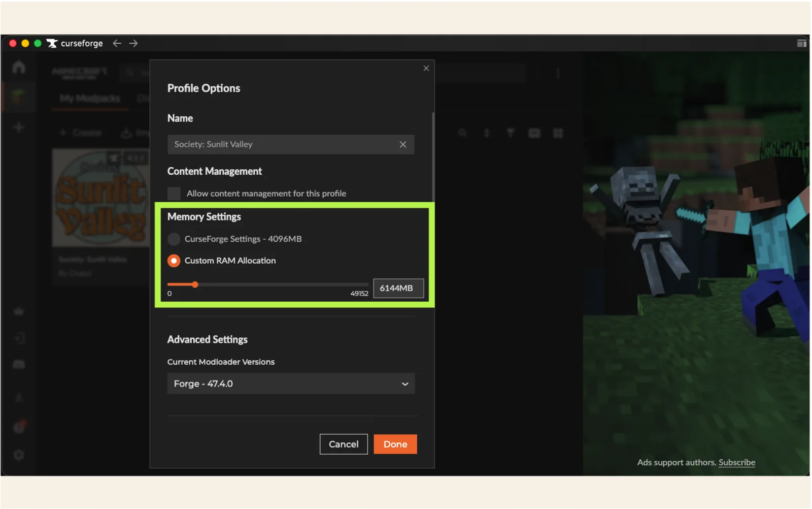Add a new game with the plus icon
Screen dimensions: 812x509
[x=19, y=127]
